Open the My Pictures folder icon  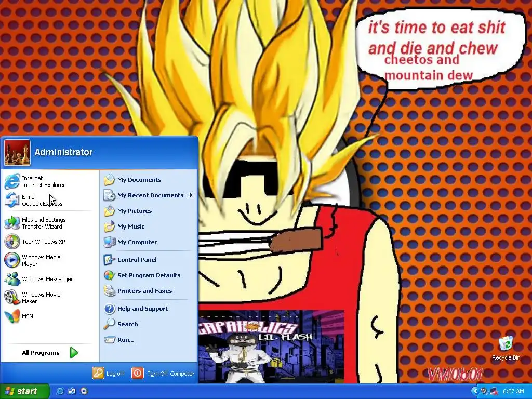point(109,211)
